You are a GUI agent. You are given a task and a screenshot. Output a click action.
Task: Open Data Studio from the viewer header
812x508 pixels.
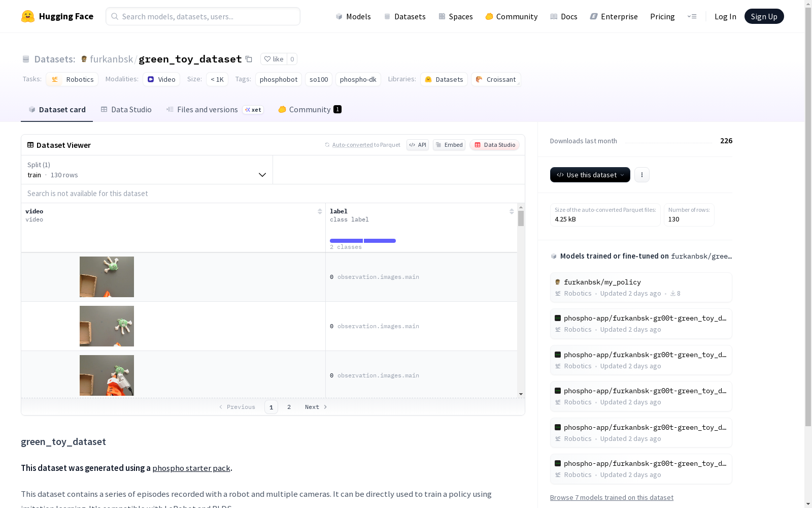(x=494, y=145)
